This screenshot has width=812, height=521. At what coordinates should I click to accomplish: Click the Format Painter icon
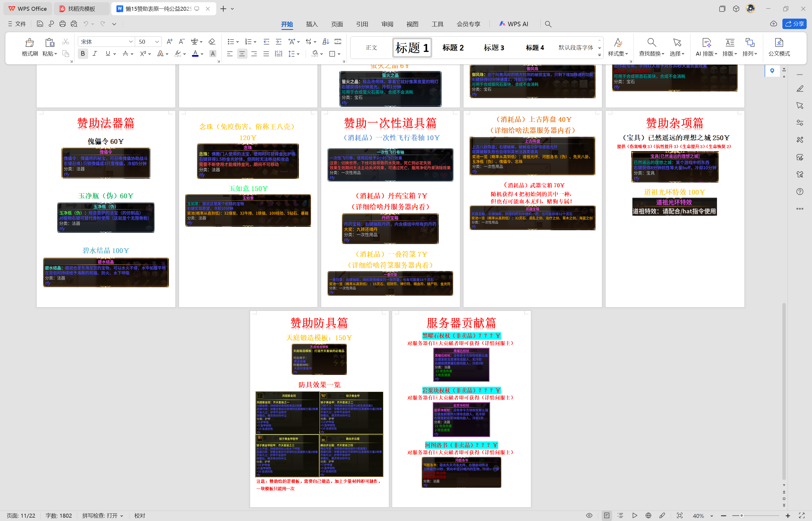point(29,43)
